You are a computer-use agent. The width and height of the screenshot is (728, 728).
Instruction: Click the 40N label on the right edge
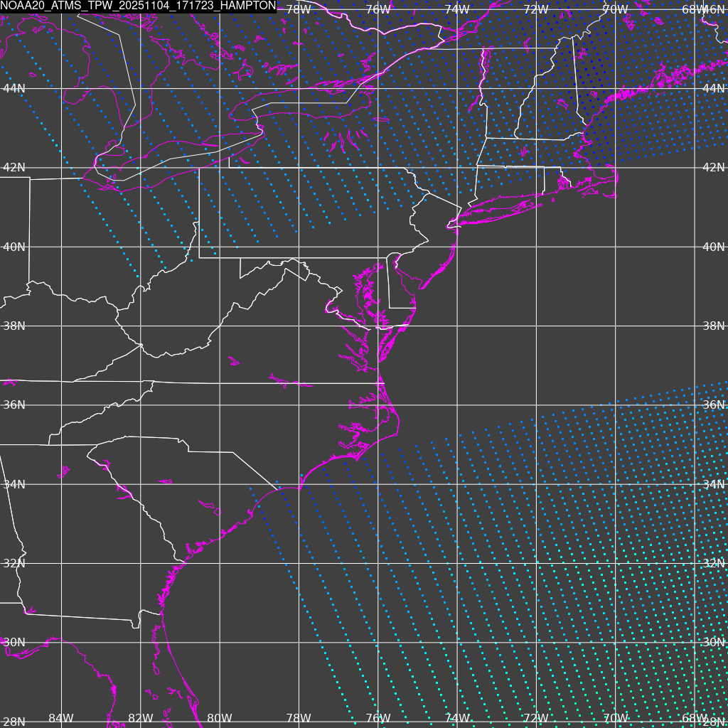(713, 247)
